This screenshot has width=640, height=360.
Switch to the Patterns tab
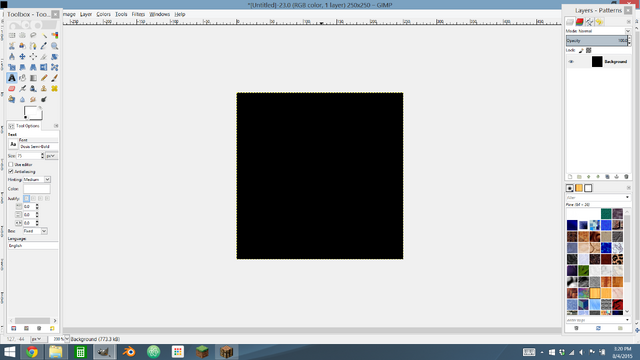click(x=579, y=188)
